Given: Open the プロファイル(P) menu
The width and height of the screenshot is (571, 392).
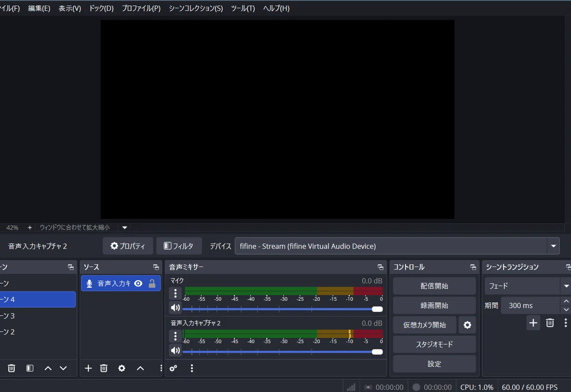Looking at the screenshot, I should [x=141, y=8].
